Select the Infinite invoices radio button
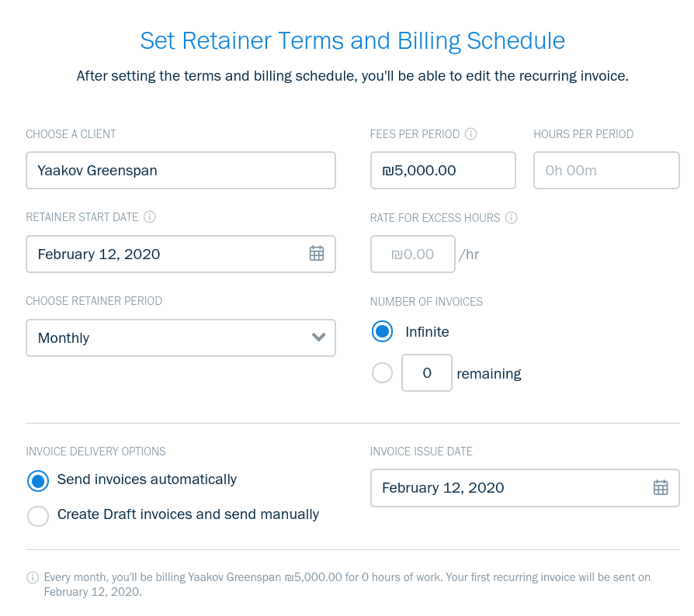This screenshot has height=616, width=694. pos(383,332)
